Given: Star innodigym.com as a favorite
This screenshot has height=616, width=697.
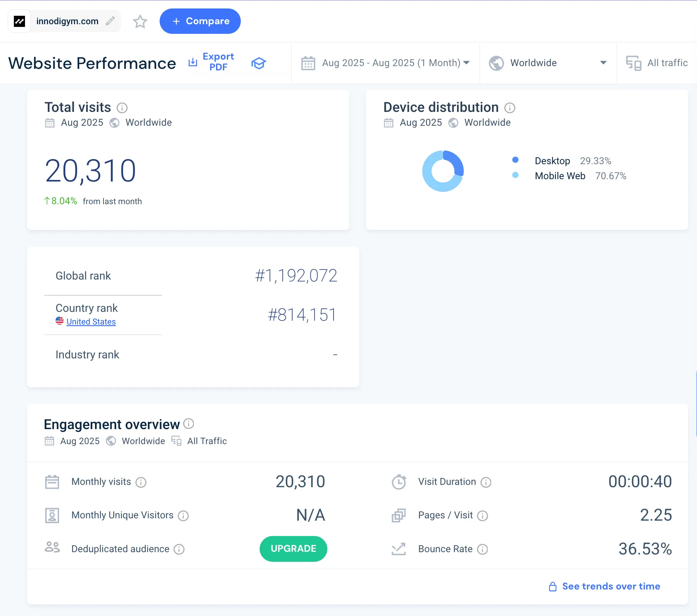Looking at the screenshot, I should click(140, 22).
